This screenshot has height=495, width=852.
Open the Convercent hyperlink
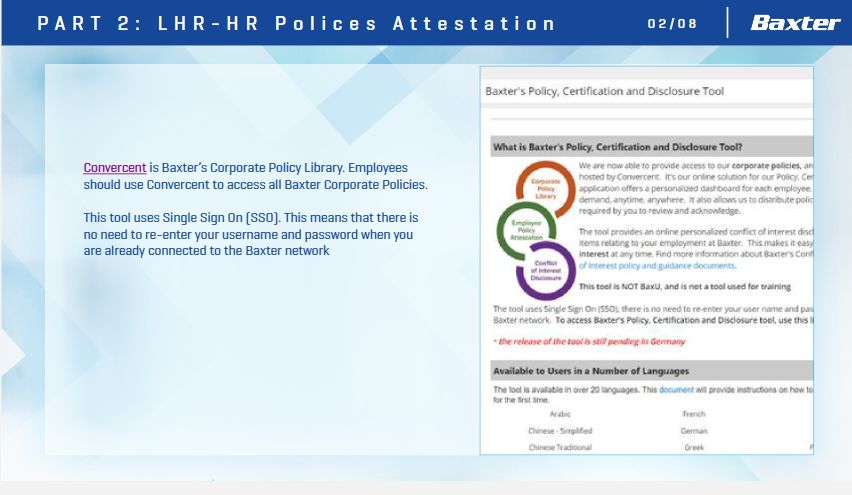tap(115, 168)
